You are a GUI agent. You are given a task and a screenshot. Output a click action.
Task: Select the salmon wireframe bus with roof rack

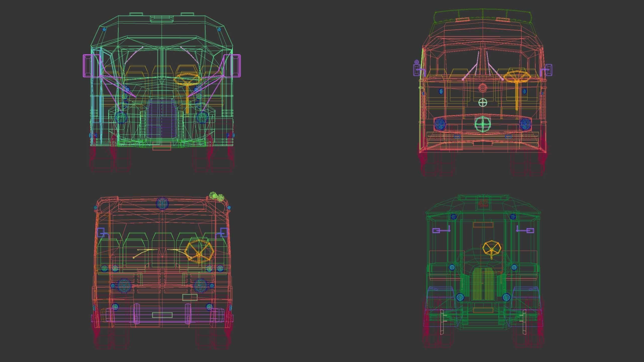(483, 92)
